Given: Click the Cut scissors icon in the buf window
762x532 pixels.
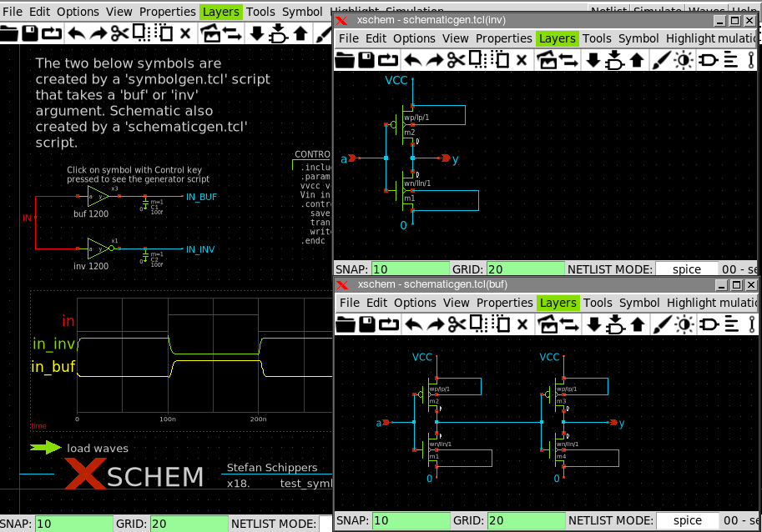Looking at the screenshot, I should click(455, 324).
